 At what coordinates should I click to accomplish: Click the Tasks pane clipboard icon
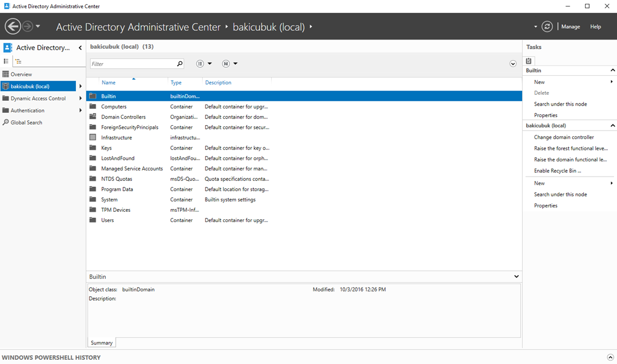pyautogui.click(x=529, y=61)
